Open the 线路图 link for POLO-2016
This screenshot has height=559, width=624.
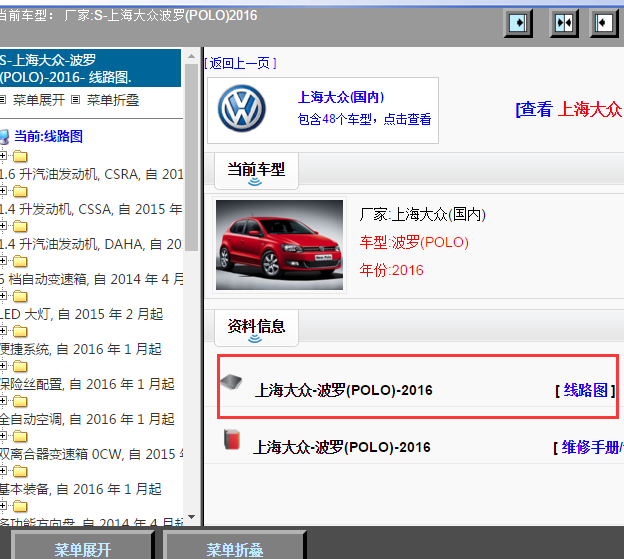[x=585, y=390]
